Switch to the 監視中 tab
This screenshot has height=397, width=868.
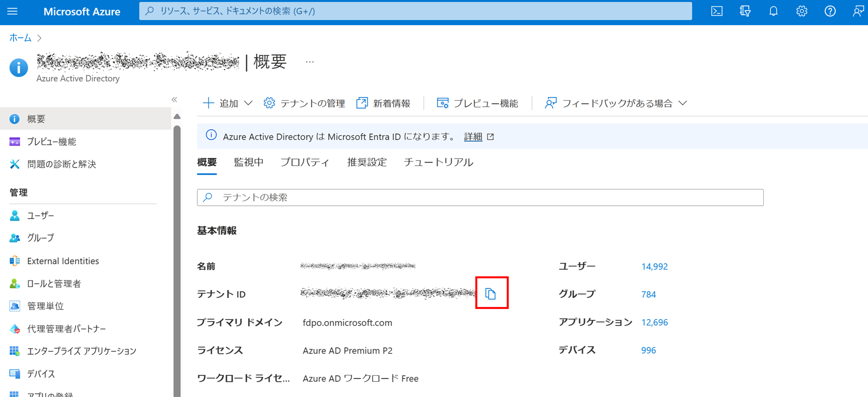249,163
